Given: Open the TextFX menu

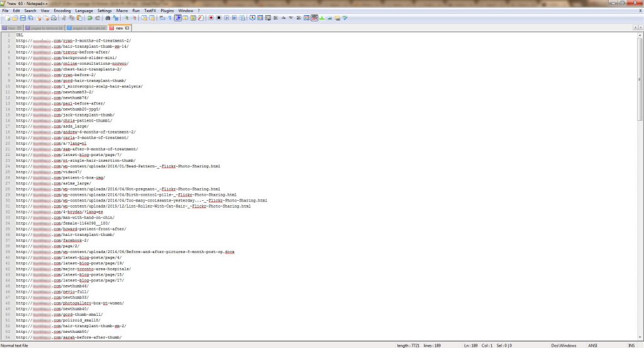Looking at the screenshot, I should click(x=150, y=11).
